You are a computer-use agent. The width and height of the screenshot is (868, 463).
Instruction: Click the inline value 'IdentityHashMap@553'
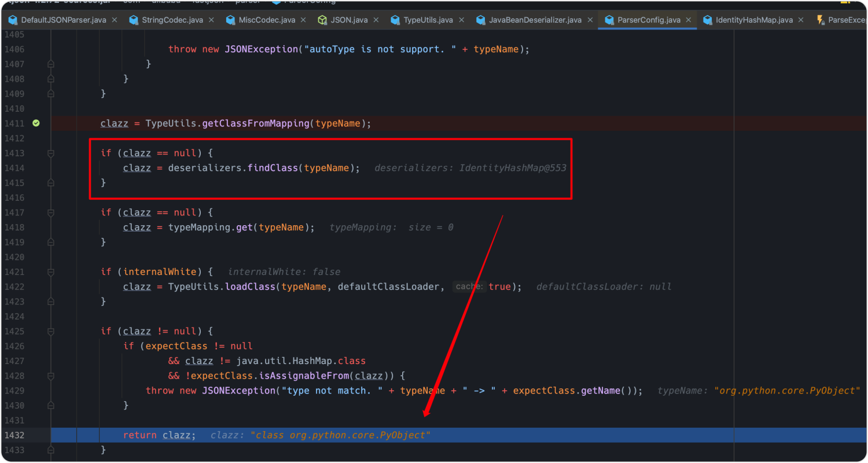(513, 168)
